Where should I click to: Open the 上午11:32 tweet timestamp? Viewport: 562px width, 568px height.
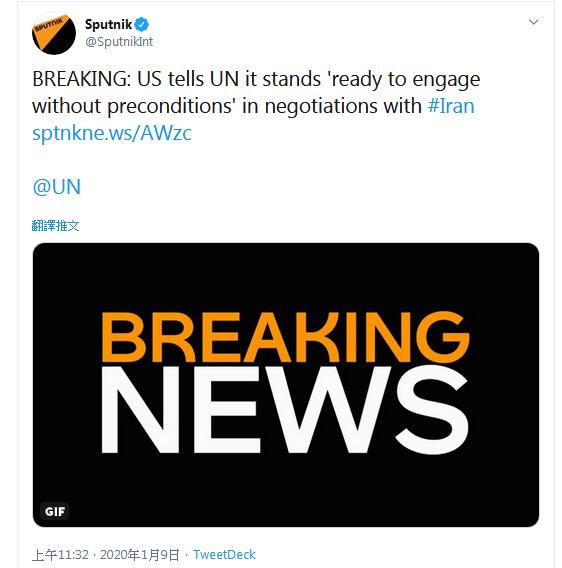tap(60, 554)
